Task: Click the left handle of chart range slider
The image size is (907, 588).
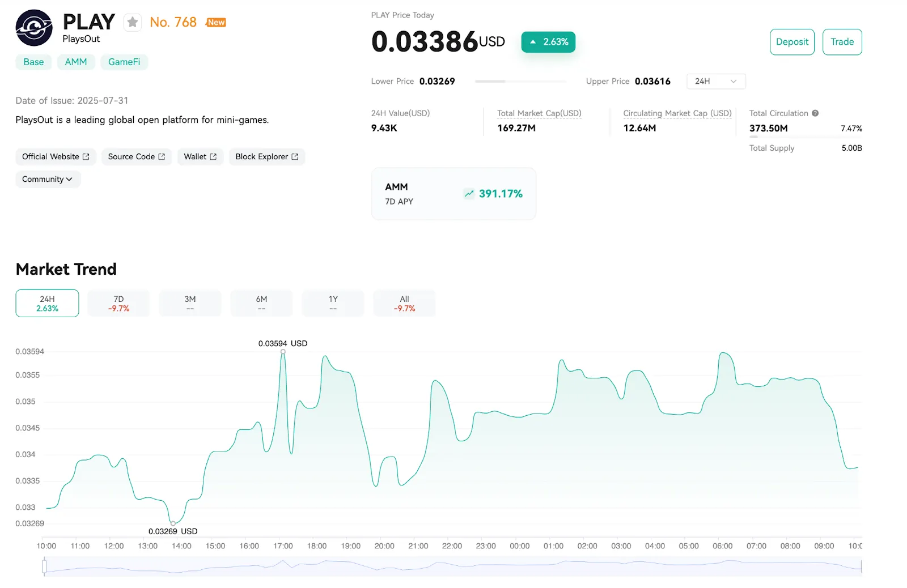Action: click(x=44, y=566)
